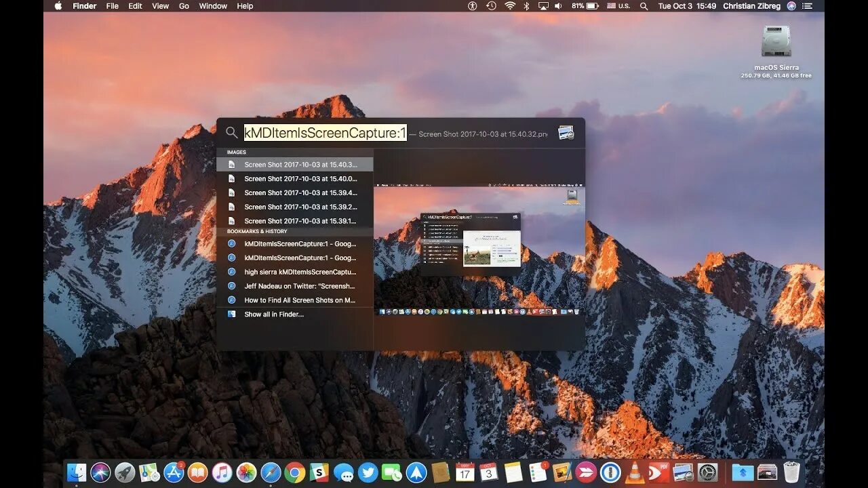Screen dimensions: 868x488
Task: Open the File menu
Action: coord(113,5)
